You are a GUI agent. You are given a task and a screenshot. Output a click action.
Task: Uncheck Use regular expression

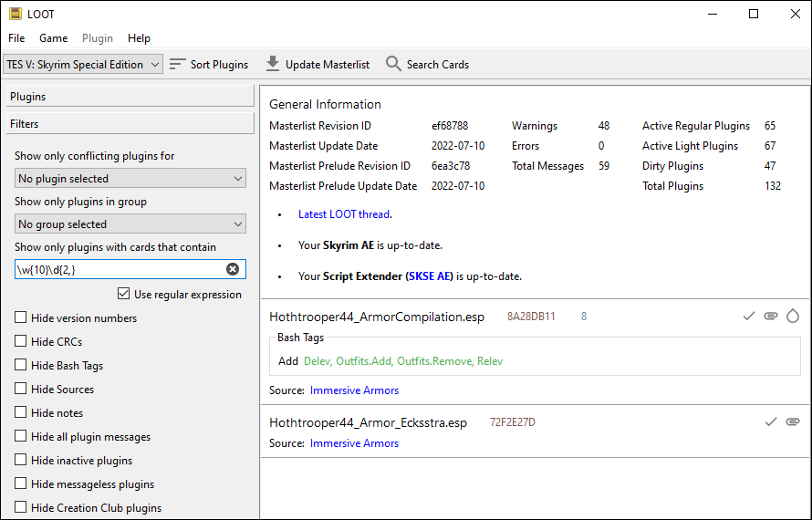coord(124,295)
